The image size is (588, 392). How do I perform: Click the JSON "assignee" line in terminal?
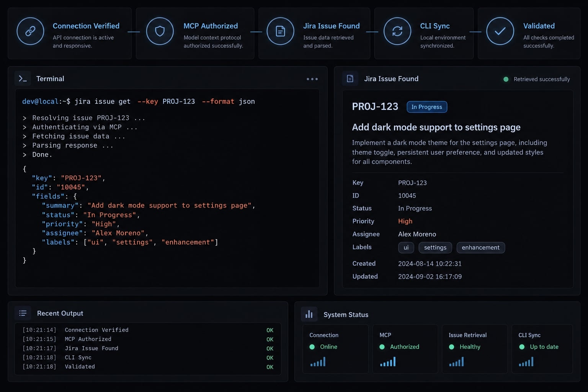click(x=95, y=233)
